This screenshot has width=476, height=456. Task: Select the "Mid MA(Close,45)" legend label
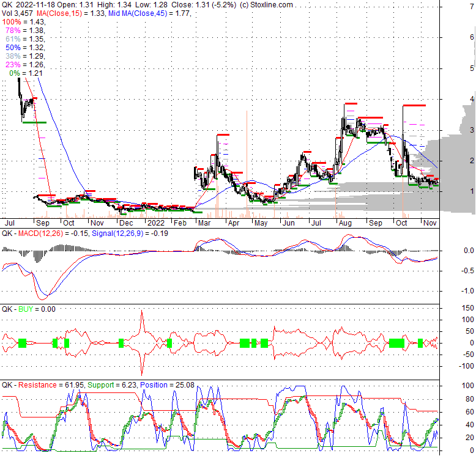pyautogui.click(x=138, y=13)
